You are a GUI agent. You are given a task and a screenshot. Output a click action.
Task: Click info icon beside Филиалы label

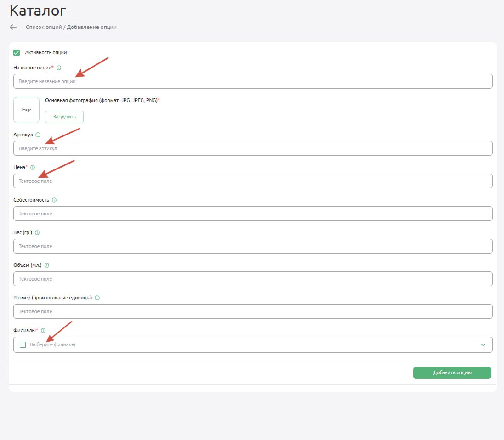click(43, 330)
